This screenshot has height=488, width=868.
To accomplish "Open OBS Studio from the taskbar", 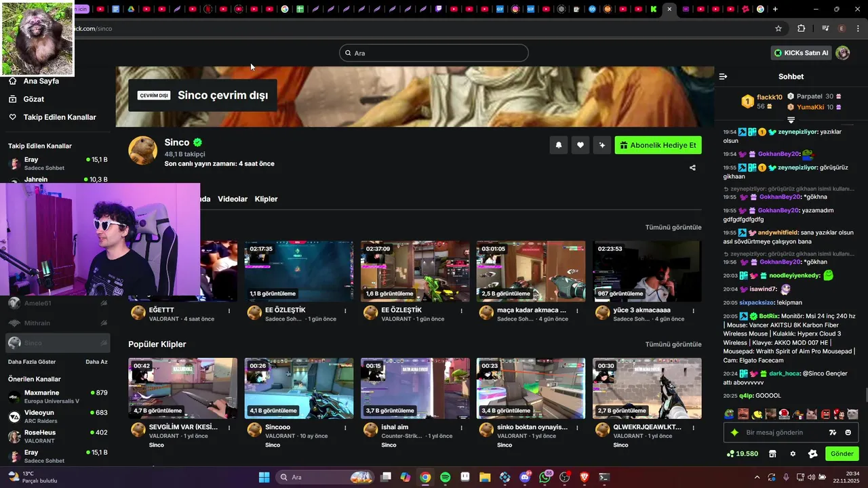I will [565, 477].
